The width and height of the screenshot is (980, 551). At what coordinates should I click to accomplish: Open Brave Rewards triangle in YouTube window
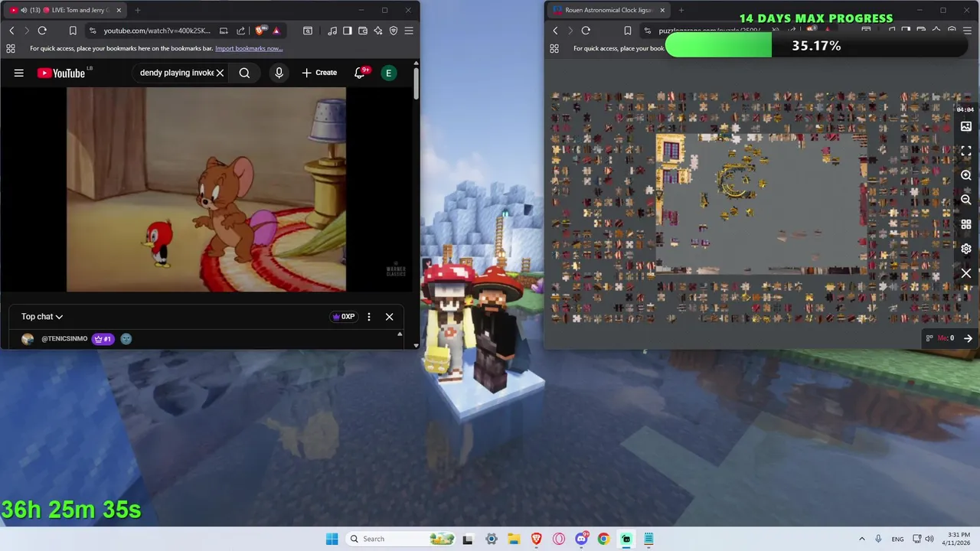point(276,31)
